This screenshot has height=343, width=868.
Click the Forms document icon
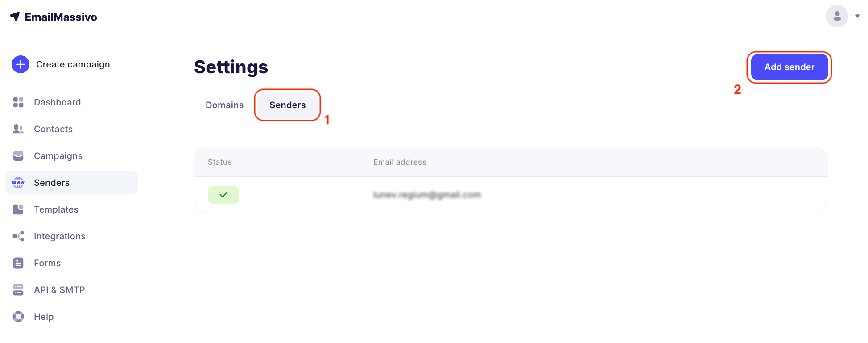pos(18,263)
